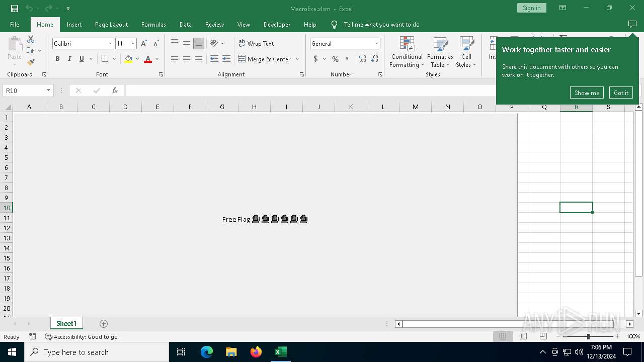644x362 pixels.
Task: Open Conditional Formatting menu
Action: pyautogui.click(x=407, y=52)
